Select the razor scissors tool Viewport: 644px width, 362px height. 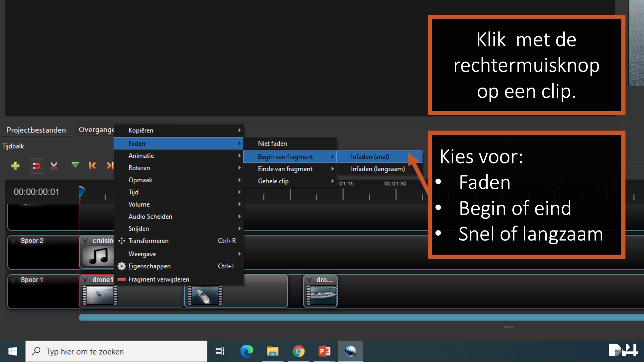click(x=54, y=166)
